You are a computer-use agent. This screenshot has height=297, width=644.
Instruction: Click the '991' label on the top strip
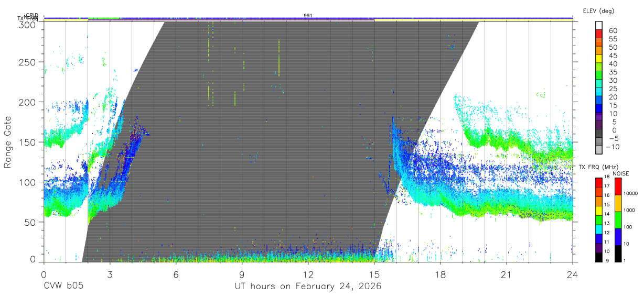click(308, 16)
